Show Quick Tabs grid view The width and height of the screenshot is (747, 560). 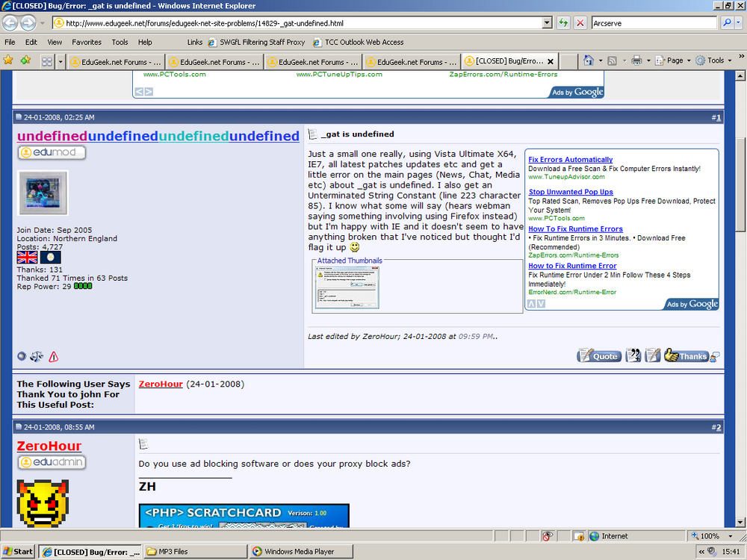pyautogui.click(x=46, y=61)
